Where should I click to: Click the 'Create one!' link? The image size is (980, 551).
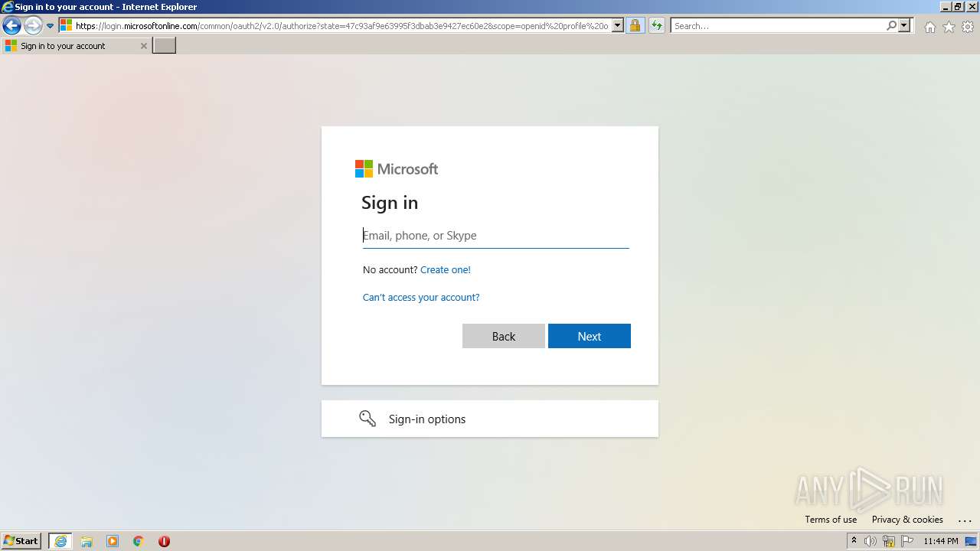(x=446, y=270)
